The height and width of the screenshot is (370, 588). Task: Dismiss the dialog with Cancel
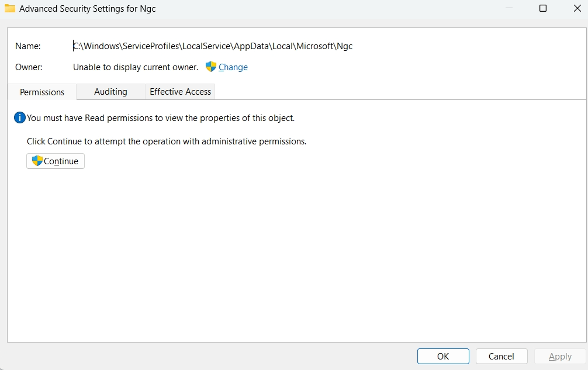tap(501, 356)
